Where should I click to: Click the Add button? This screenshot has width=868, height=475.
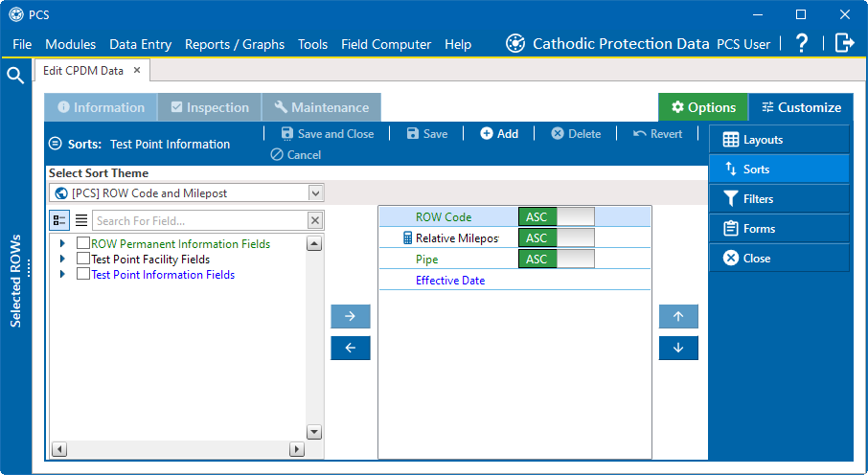499,134
